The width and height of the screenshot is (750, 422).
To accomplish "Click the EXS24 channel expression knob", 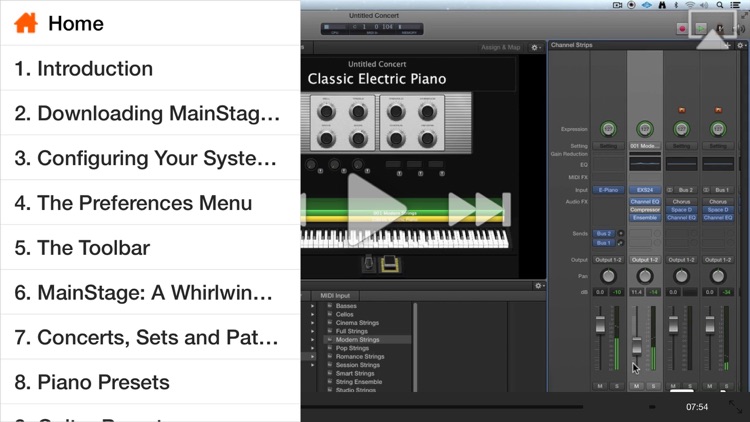I will coord(645,129).
